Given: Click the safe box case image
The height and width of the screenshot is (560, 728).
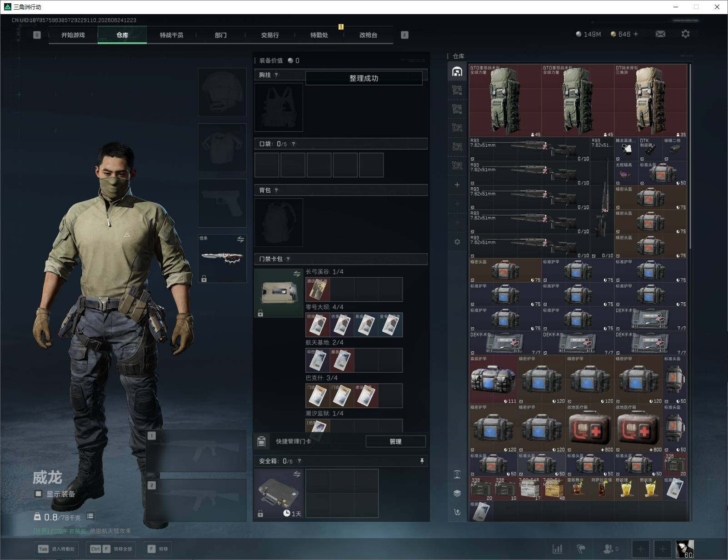Looking at the screenshot, I should pyautogui.click(x=279, y=494).
